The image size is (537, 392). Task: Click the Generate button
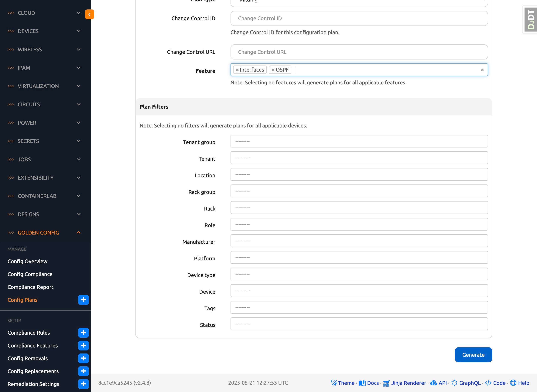[x=473, y=355]
